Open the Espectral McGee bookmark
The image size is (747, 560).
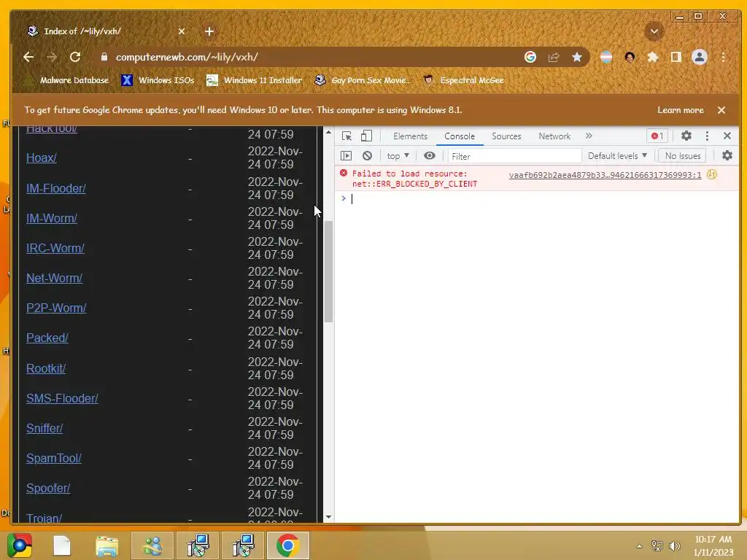coord(463,80)
